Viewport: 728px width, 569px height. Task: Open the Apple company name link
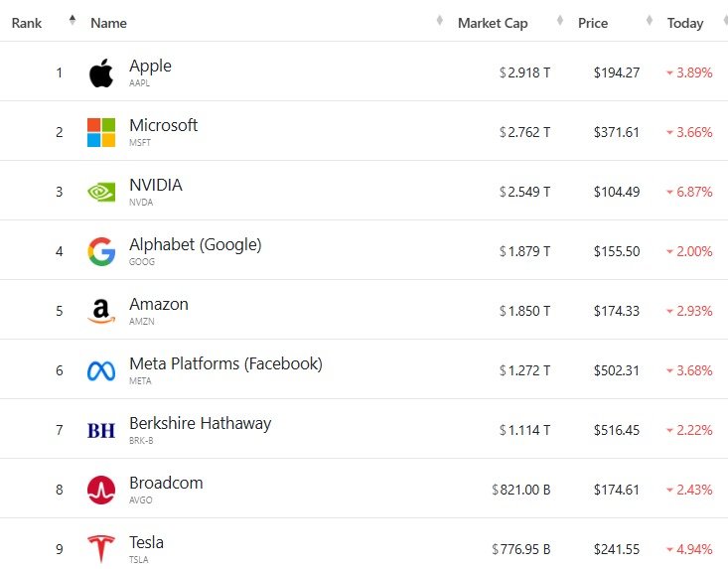[150, 66]
